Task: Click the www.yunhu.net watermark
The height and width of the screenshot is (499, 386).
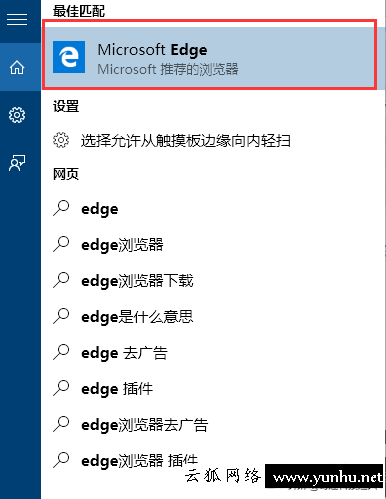Action: (x=328, y=477)
